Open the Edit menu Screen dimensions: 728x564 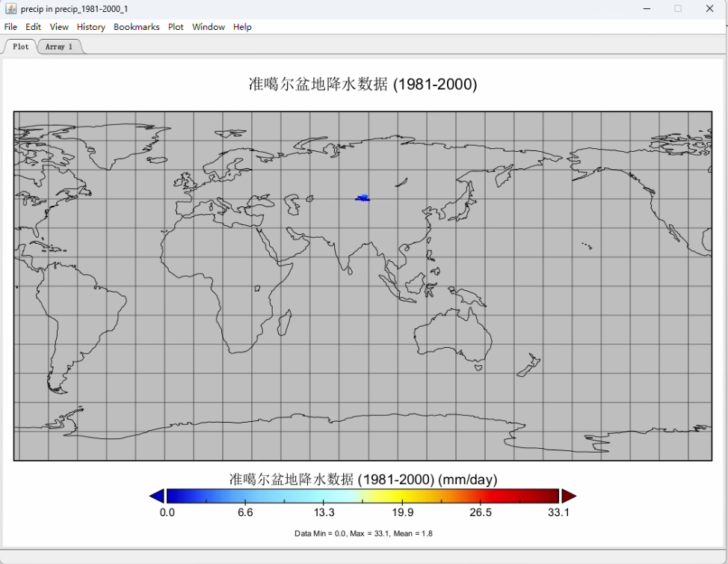33,27
